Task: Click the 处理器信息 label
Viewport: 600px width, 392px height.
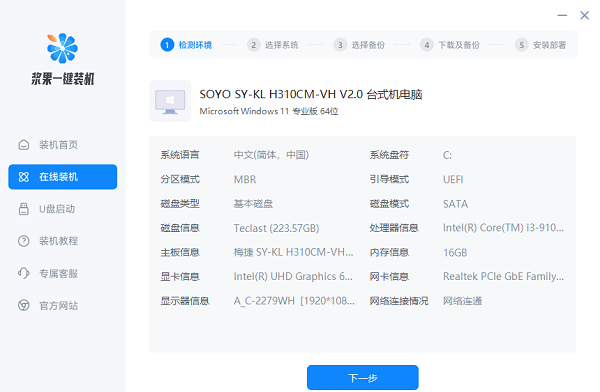Action: [x=394, y=228]
